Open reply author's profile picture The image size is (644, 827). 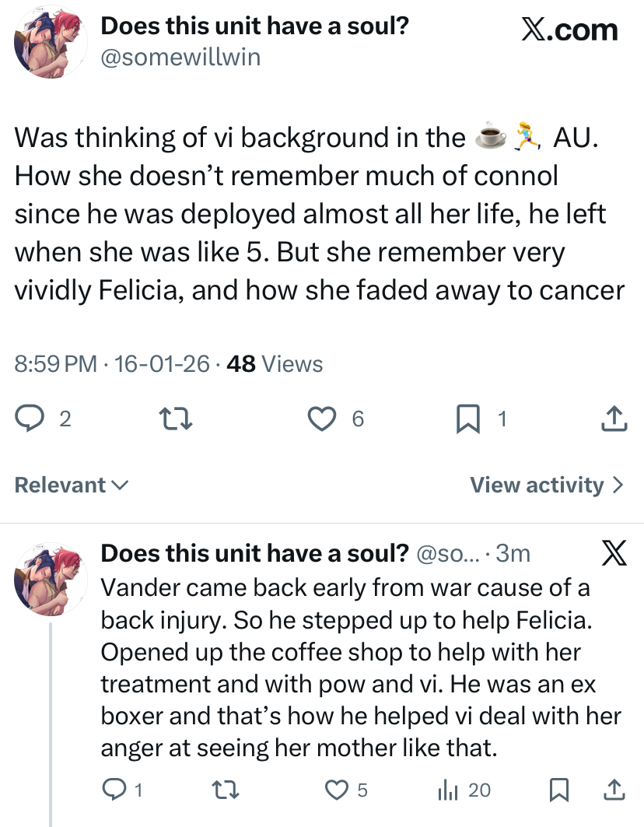coord(50,576)
